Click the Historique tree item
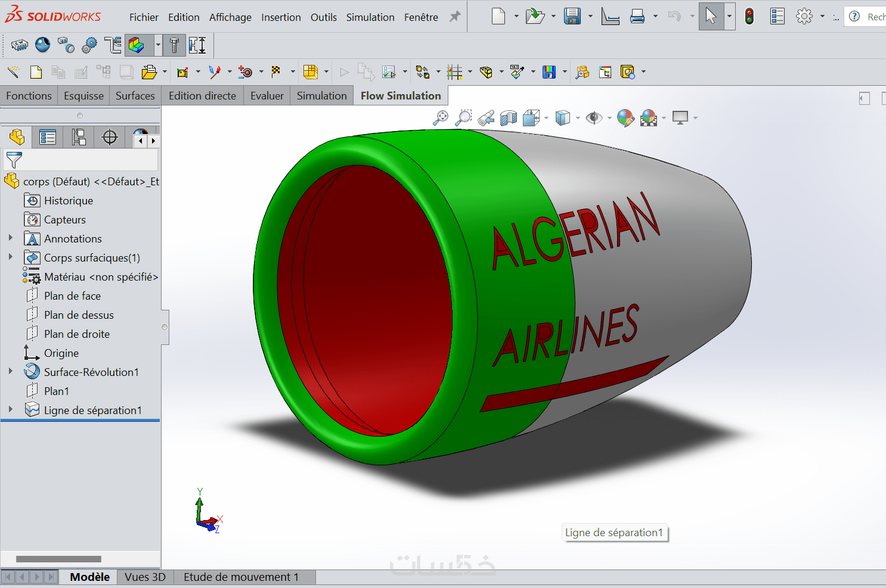886x588 pixels. [x=68, y=201]
